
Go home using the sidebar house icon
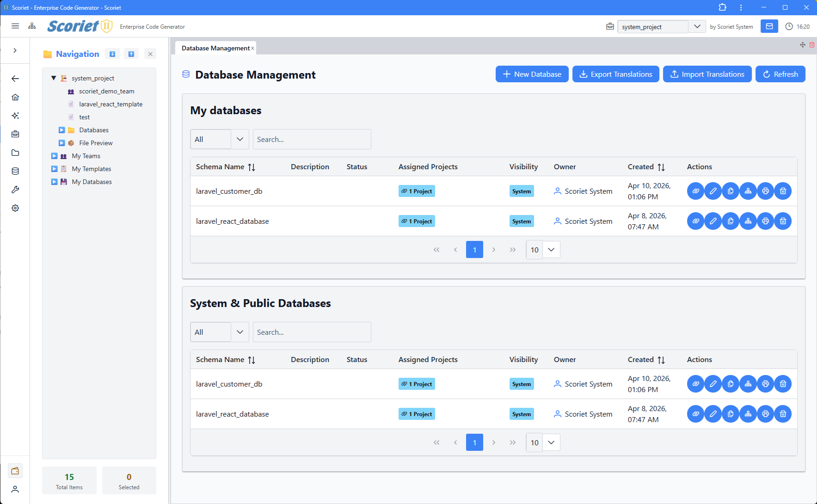pos(15,97)
